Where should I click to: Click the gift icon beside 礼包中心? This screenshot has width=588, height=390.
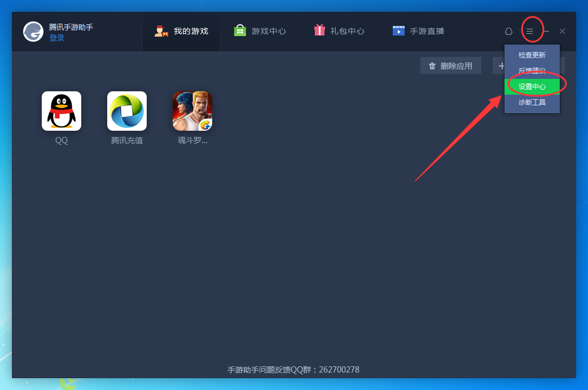(x=319, y=30)
